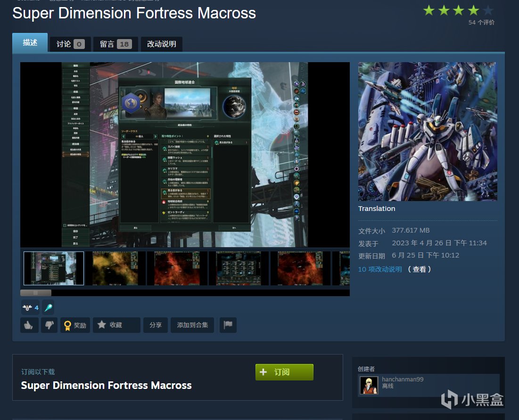
Task: Report item with the flag icon
Action: coord(228,325)
